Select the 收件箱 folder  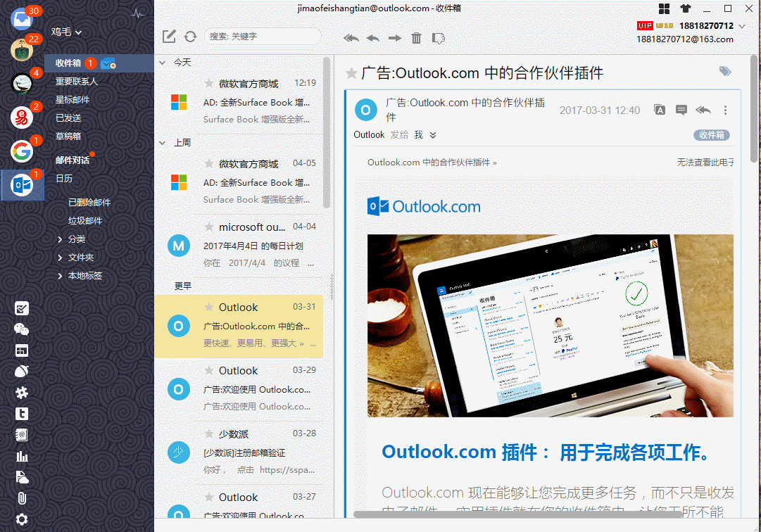coord(99,63)
